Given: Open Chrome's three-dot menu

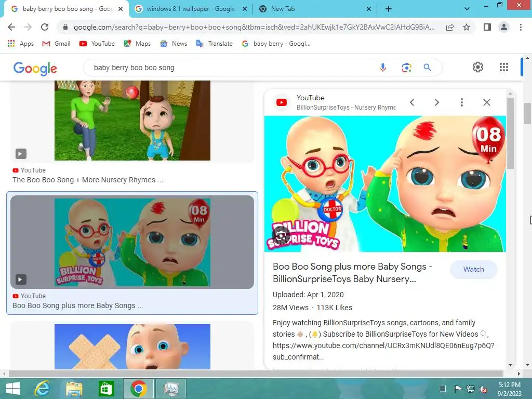Looking at the screenshot, I should click(x=521, y=27).
